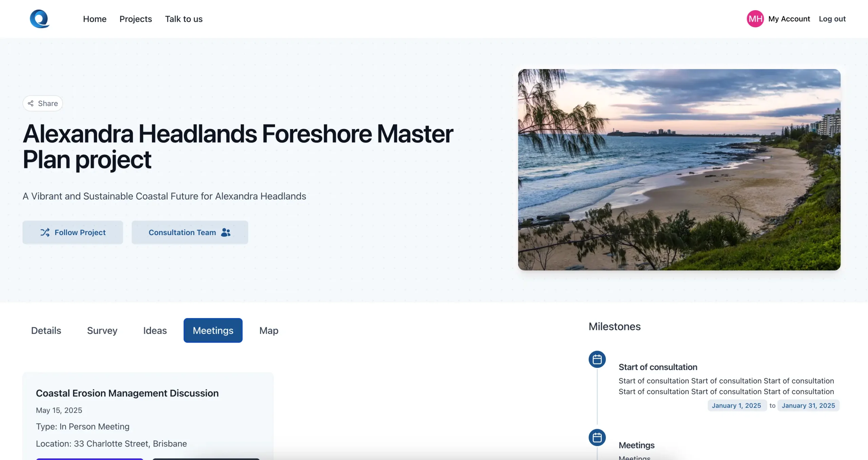Click the shuffle icon on Follow Project
Image resolution: width=868 pixels, height=460 pixels.
45,232
